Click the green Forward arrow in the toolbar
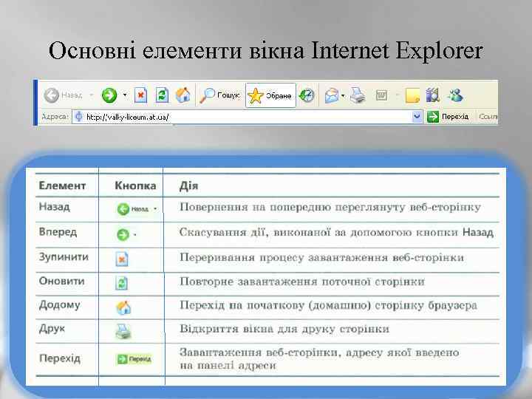 109,95
